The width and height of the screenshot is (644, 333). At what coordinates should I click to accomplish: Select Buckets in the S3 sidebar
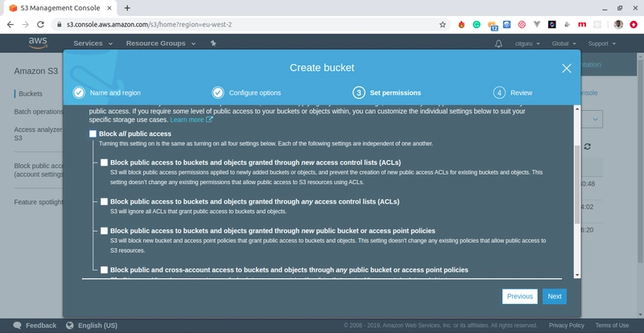coord(31,93)
